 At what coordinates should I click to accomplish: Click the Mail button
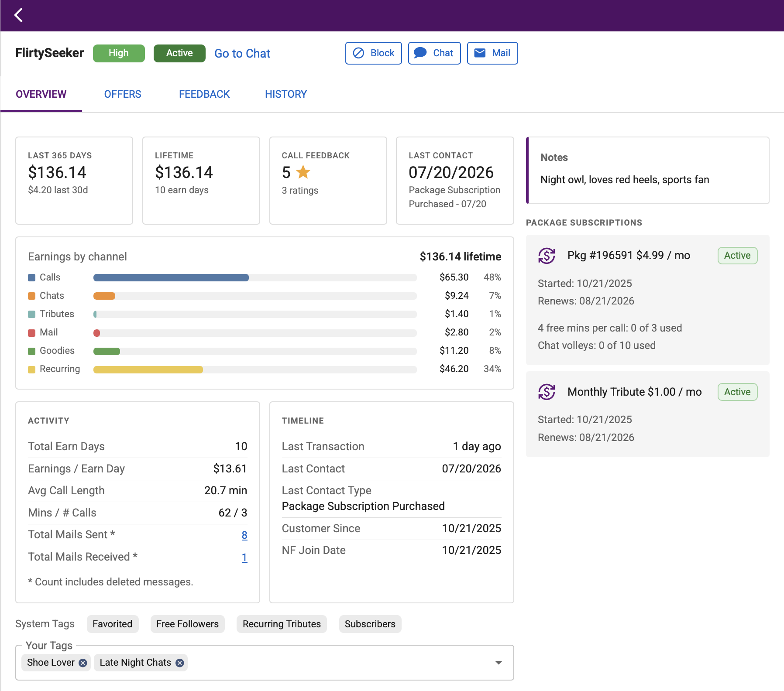[492, 53]
